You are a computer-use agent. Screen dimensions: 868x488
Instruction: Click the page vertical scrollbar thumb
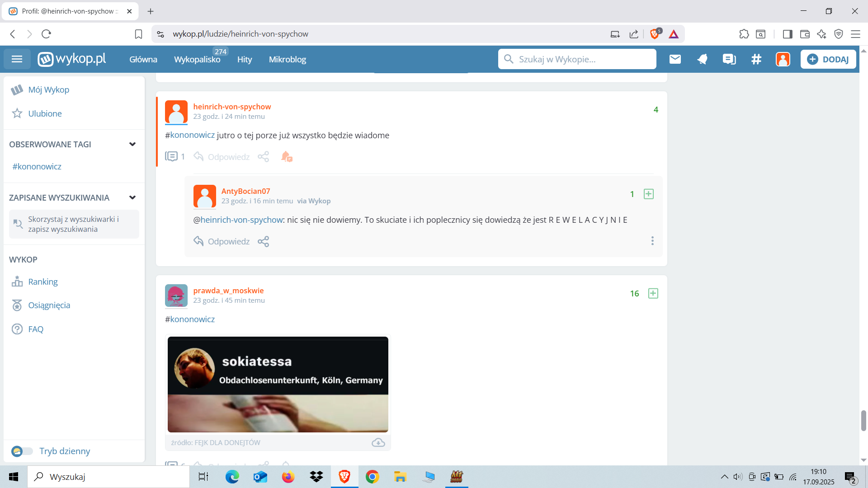pyautogui.click(x=863, y=420)
